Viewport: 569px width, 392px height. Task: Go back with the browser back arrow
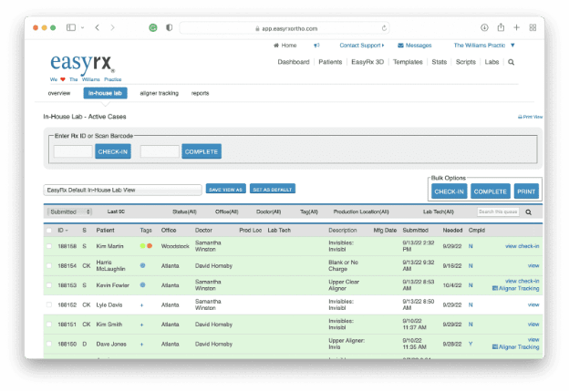[98, 27]
